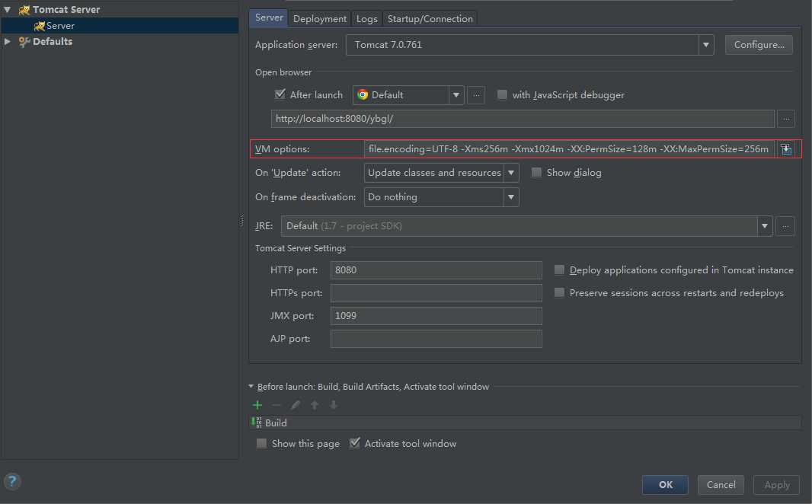
Task: Click the HTTPs port field
Action: point(436,293)
